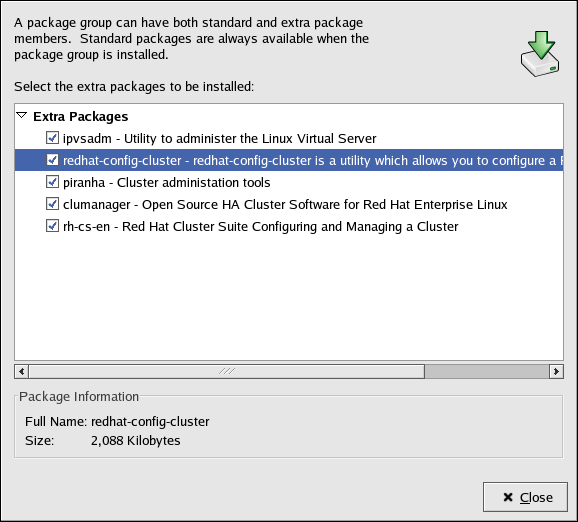The height and width of the screenshot is (522, 578).
Task: Select the clumanager HA Cluster Software row
Action: (x=289, y=204)
